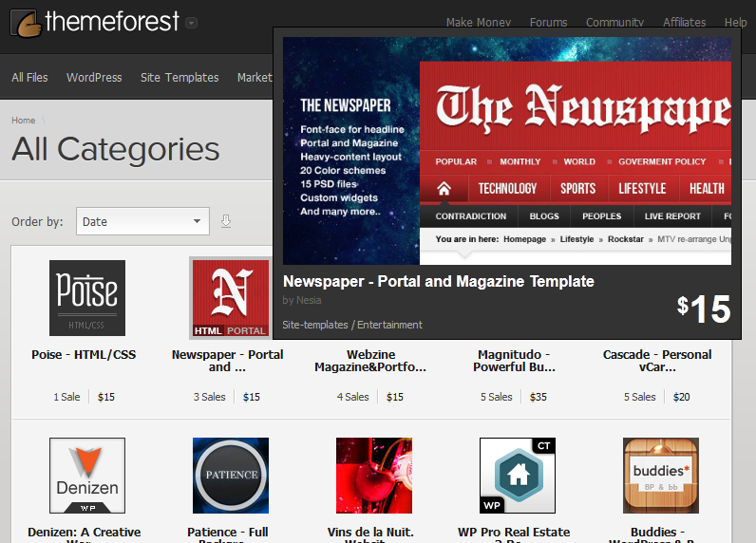Click popup title Newspaper - Portal and Magazine Template
756x543 pixels.
point(438,281)
